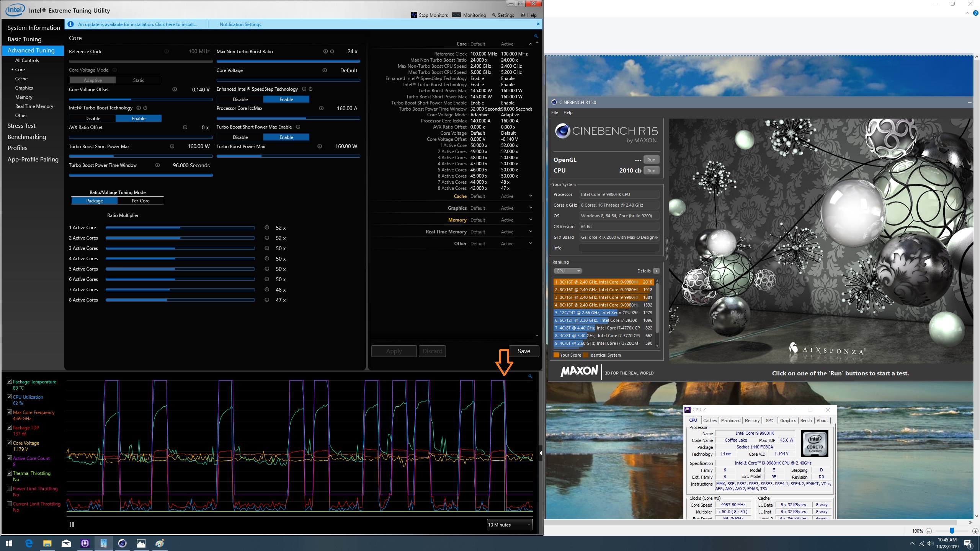Launch Microsoft Edge from taskbar
Viewport: 980px width, 551px height.
coord(29,543)
